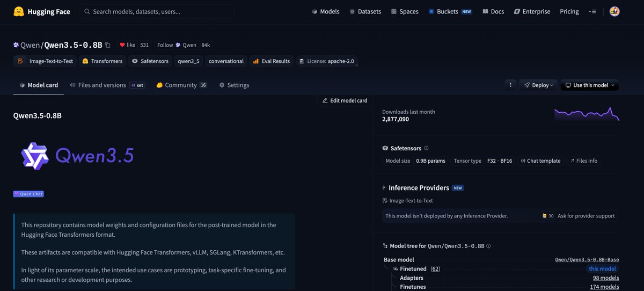Copy model name with copy icon
Screen dimensions: 644x291
(x=108, y=45)
